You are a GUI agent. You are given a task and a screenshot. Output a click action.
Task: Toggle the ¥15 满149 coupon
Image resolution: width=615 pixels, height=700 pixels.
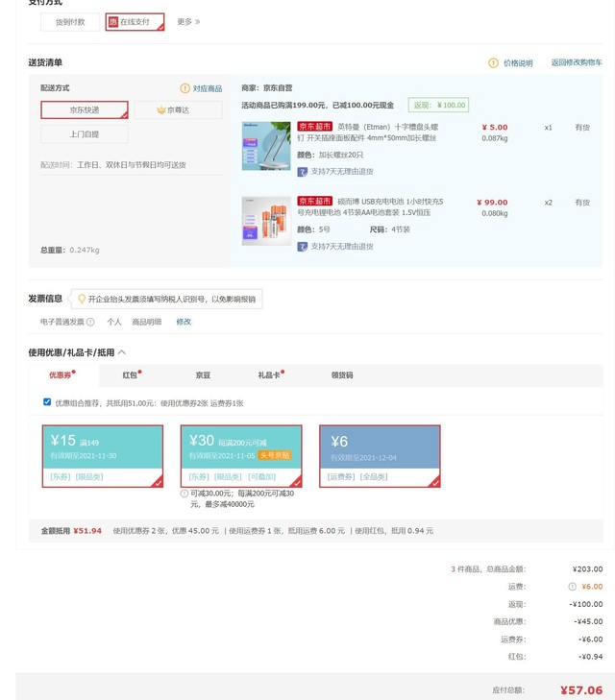tap(103, 456)
